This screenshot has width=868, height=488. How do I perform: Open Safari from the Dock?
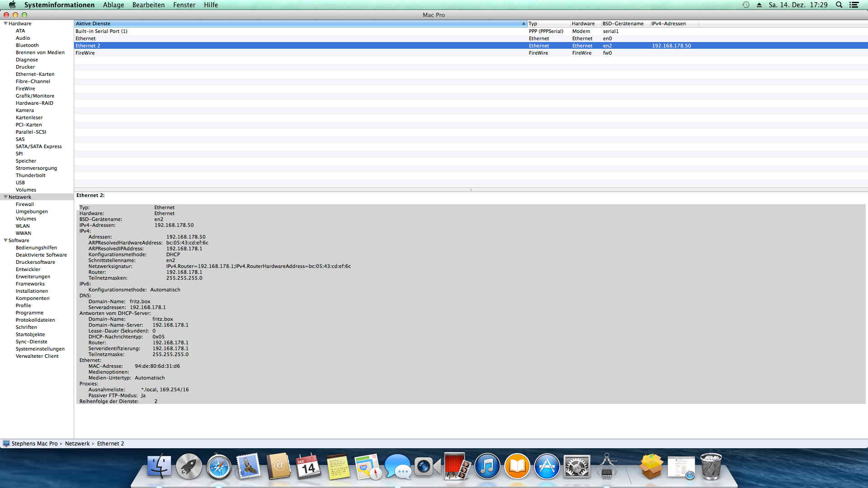coord(219,467)
